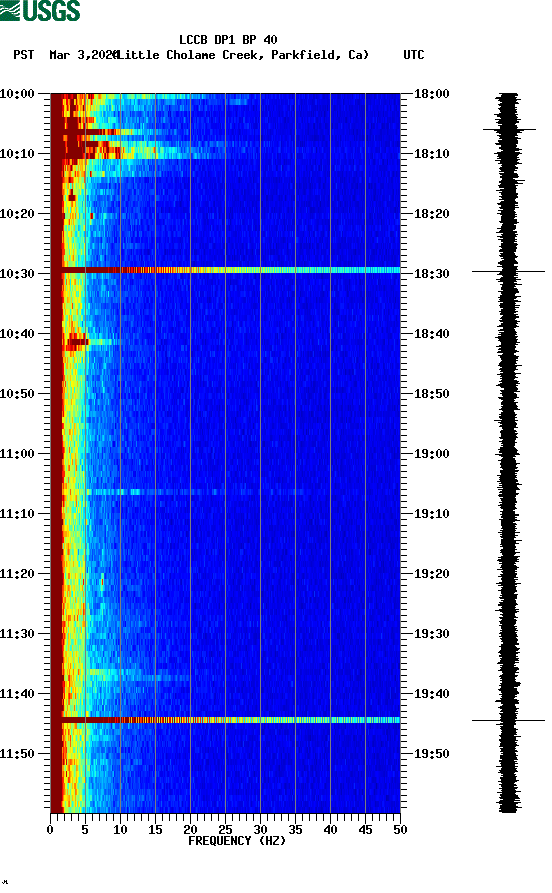Click the '11:20' PST time label

(17, 574)
